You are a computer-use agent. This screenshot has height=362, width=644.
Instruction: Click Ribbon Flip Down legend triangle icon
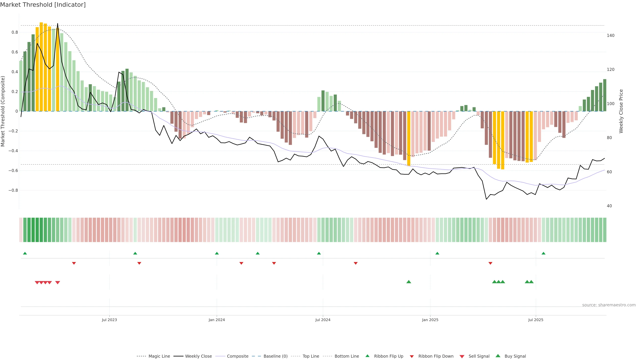pos(412,356)
